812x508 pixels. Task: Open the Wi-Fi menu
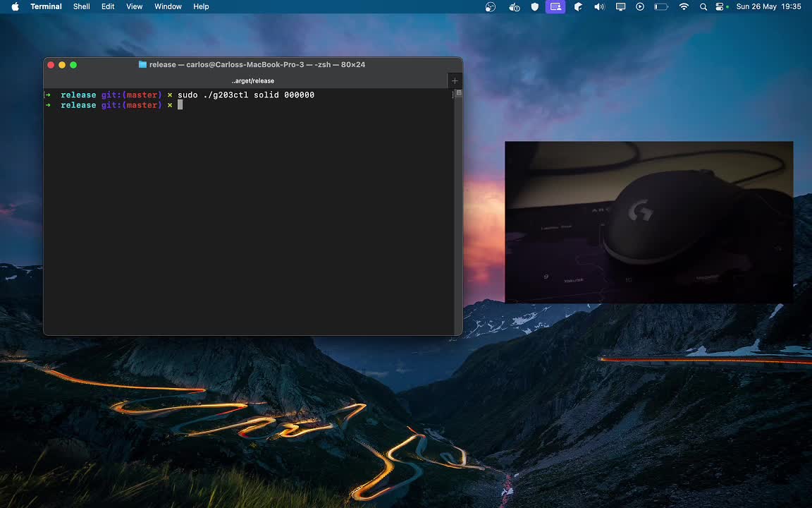pyautogui.click(x=684, y=7)
